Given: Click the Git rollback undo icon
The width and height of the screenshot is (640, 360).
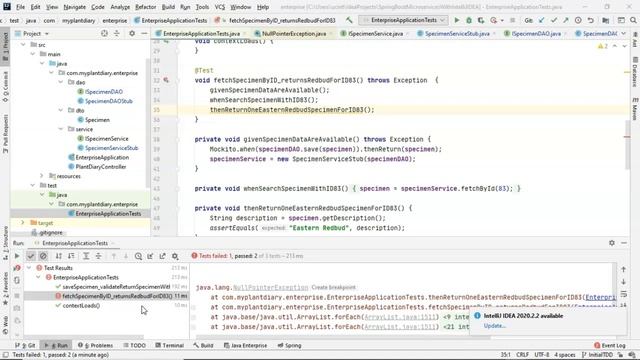Looking at the screenshot, I should pyautogui.click(x=591, y=20).
